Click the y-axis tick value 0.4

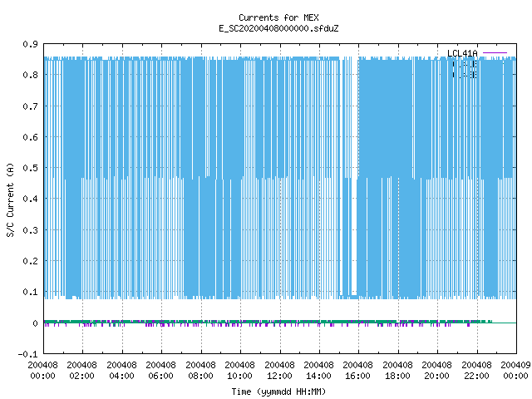(30, 199)
